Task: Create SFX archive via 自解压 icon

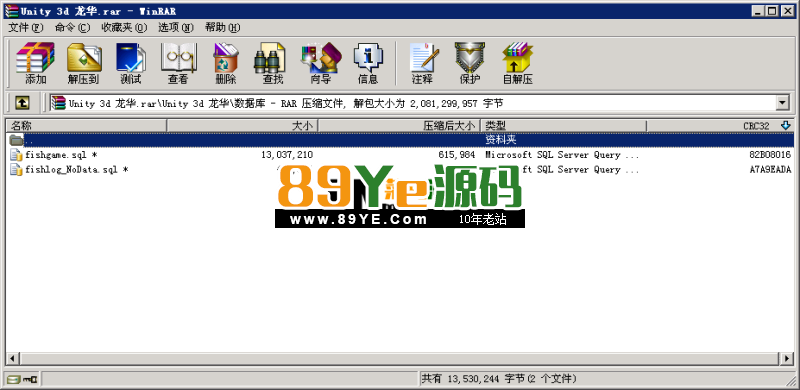Action: click(x=517, y=63)
